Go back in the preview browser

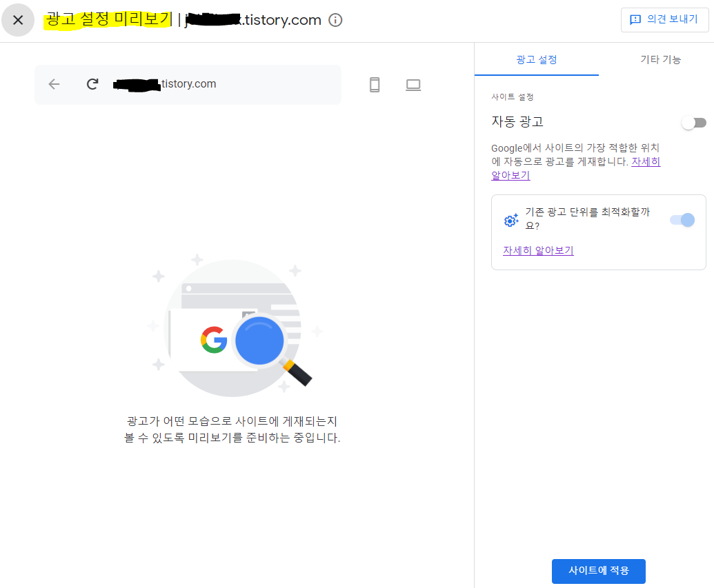coord(54,84)
